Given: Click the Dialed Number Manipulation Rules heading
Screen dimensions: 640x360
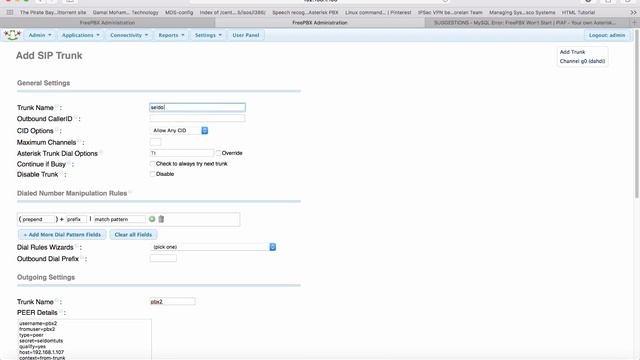Looking at the screenshot, I should click(x=72, y=193).
